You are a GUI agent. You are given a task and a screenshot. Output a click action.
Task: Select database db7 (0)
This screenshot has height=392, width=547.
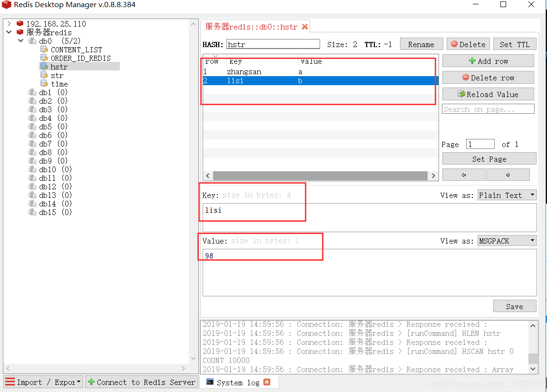pos(53,144)
